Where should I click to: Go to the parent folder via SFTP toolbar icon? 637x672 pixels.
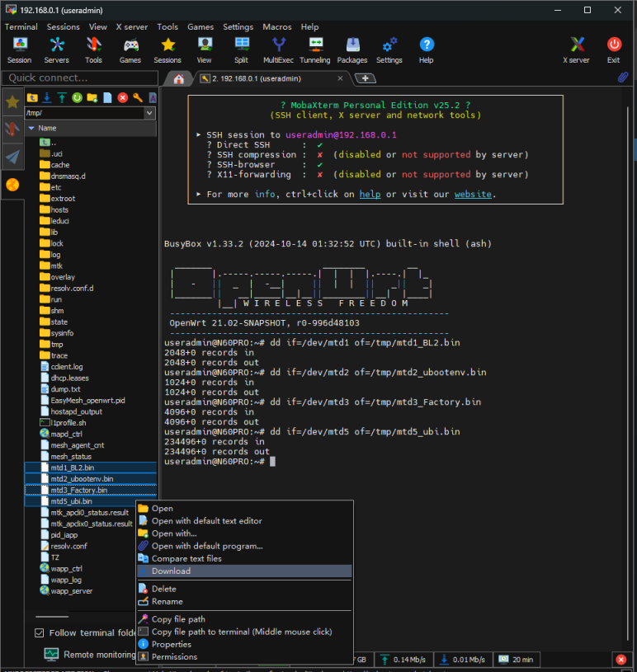33,97
